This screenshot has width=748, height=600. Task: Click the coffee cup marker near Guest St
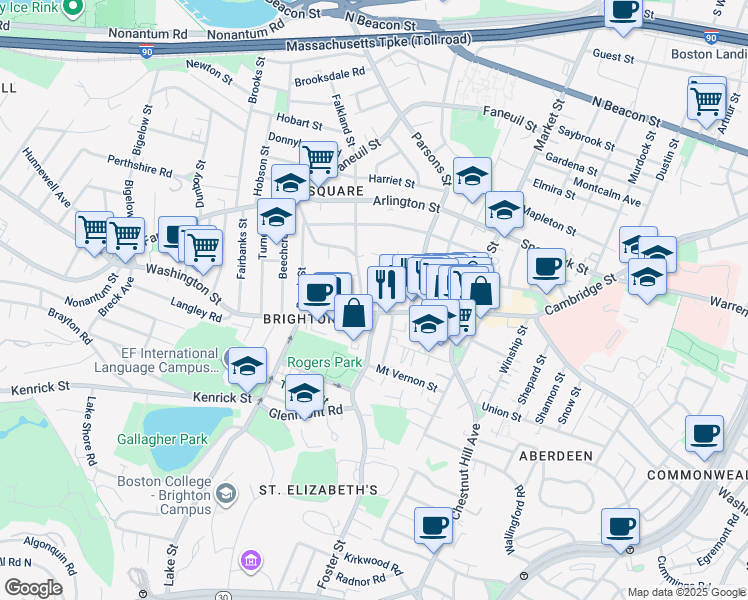623,12
